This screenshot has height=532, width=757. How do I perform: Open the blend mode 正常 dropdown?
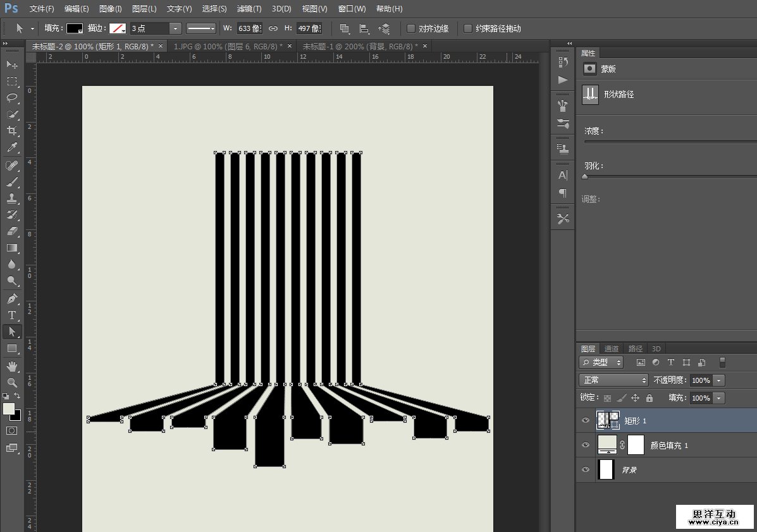(613, 380)
